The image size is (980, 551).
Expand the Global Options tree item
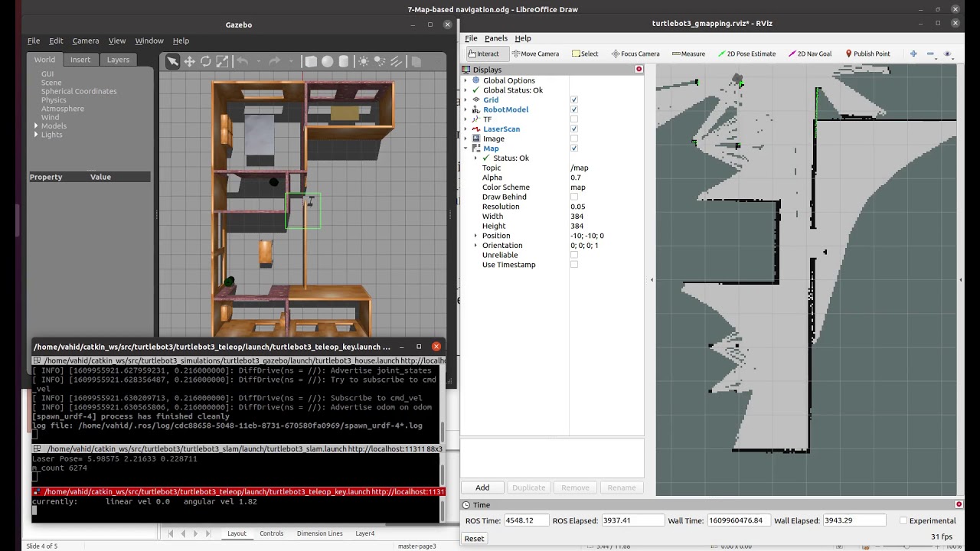coord(465,80)
